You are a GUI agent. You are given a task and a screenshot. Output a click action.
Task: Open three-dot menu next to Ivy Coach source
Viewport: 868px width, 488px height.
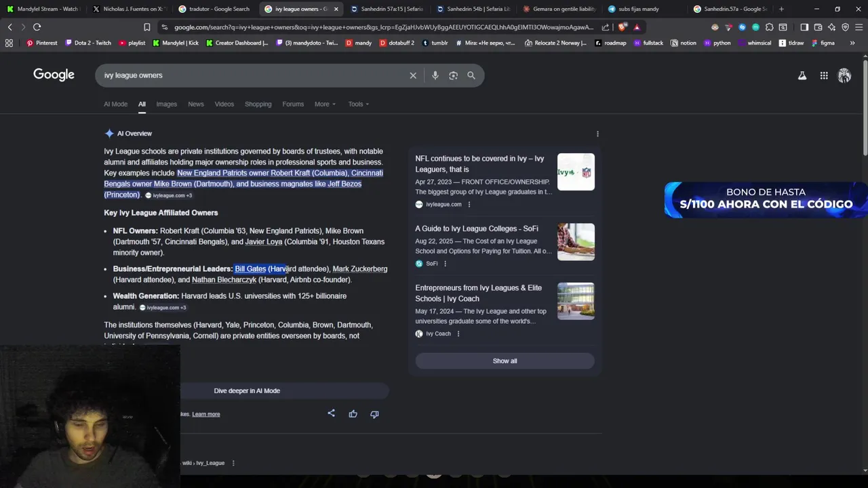pos(458,333)
